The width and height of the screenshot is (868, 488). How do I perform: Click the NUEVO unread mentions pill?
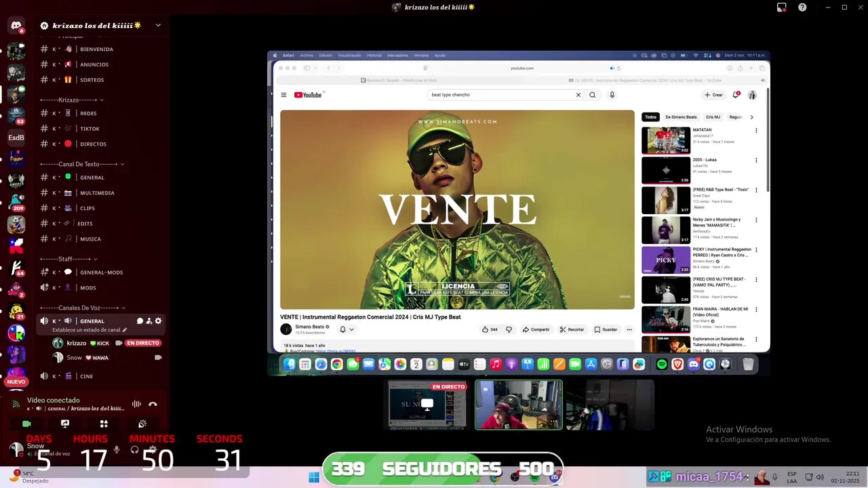click(x=16, y=382)
